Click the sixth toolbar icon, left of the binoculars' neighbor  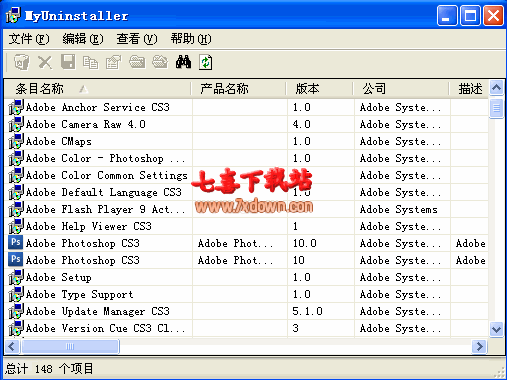[x=137, y=62]
